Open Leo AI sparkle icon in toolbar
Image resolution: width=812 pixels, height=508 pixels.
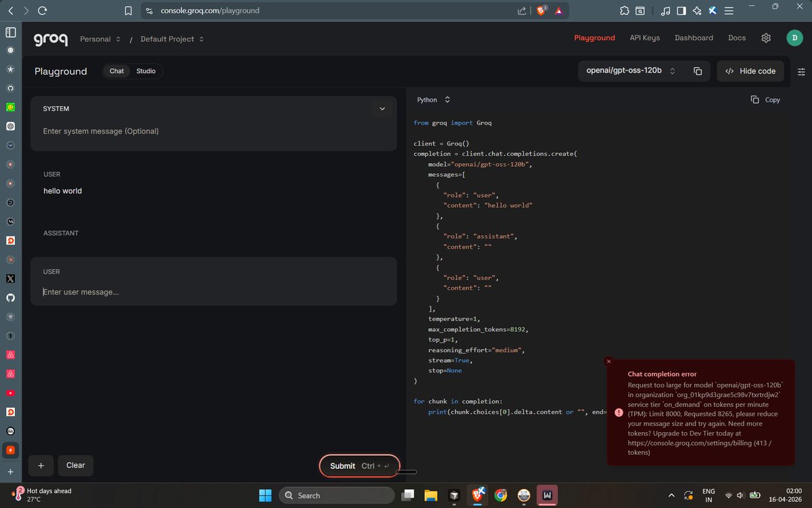point(697,11)
